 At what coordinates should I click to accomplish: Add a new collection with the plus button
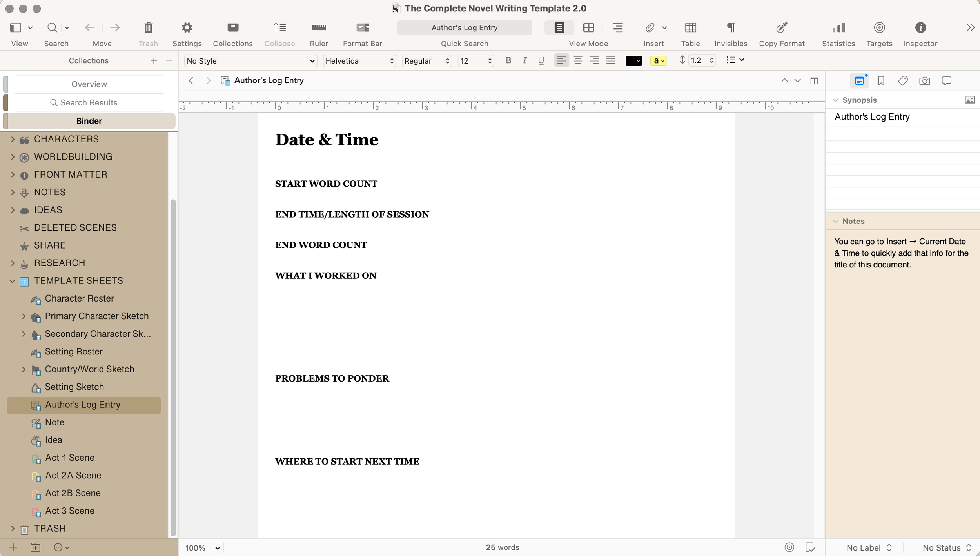point(153,60)
